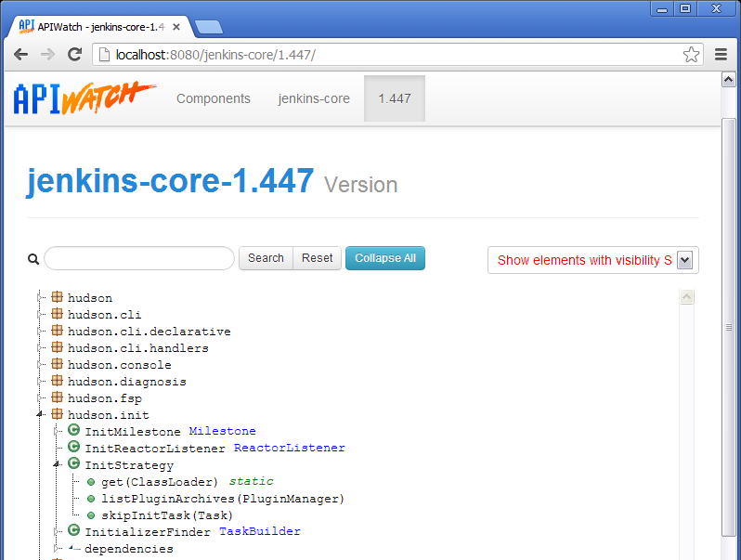The height and width of the screenshot is (560, 741).
Task: Click the hudson.console package icon
Action: pos(57,364)
